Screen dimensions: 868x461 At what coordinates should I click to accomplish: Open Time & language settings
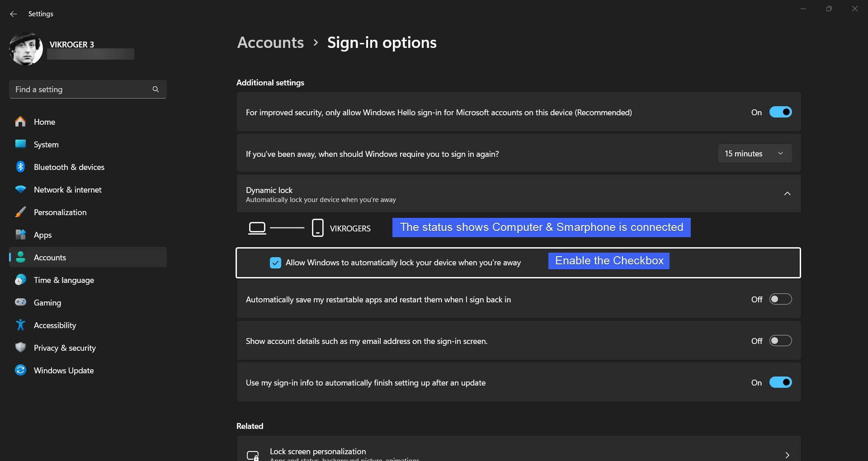point(88,280)
